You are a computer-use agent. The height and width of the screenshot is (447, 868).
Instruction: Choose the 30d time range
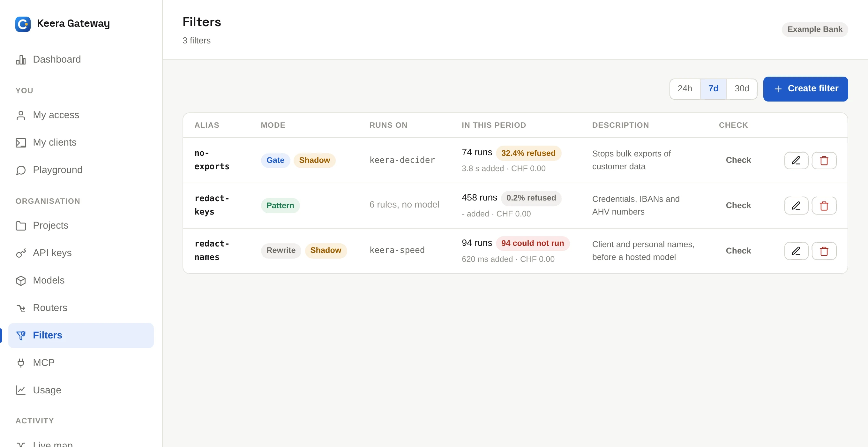coord(742,89)
